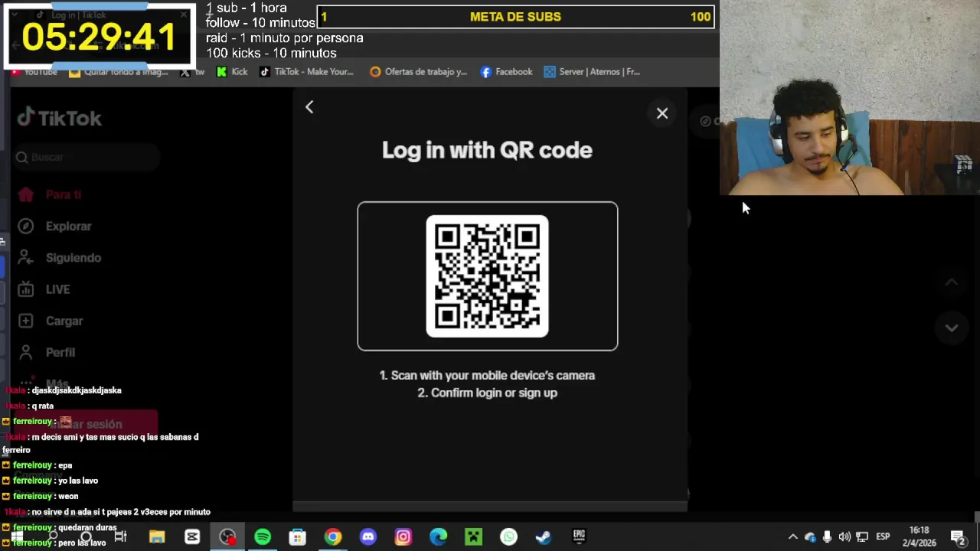Image resolution: width=980 pixels, height=551 pixels.
Task: Open the network tray icon
Action: coord(862,537)
